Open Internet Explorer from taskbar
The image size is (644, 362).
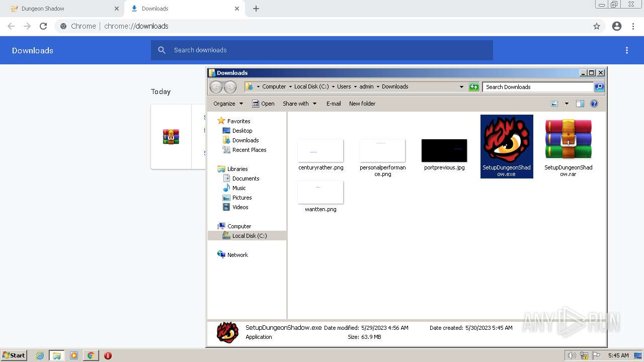tap(40, 355)
